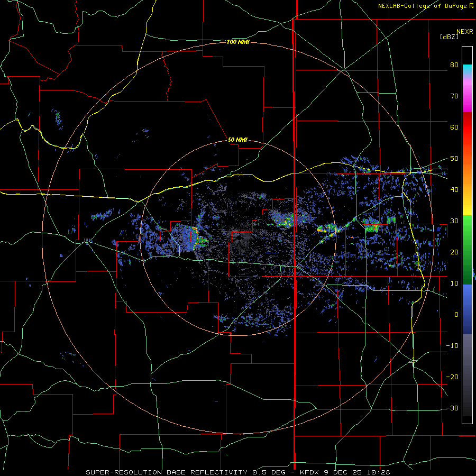The image size is (476, 476).
Task: Click the 0 value on dBZ scale
Action: (456, 315)
